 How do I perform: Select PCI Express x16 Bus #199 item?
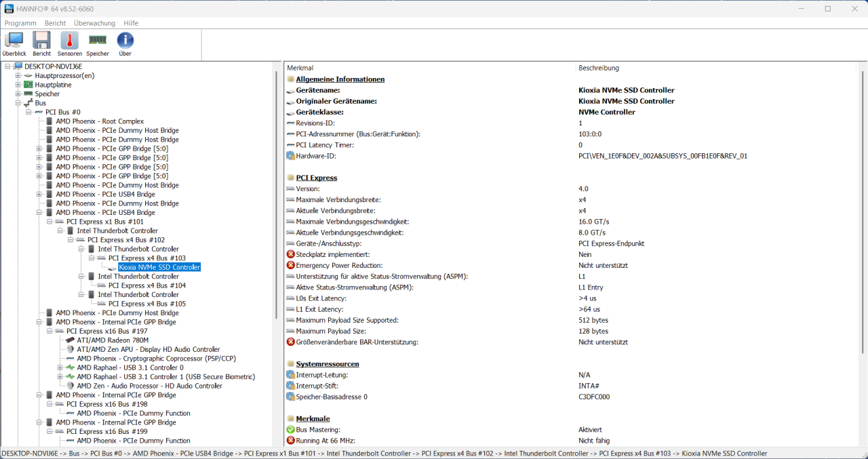(106, 431)
